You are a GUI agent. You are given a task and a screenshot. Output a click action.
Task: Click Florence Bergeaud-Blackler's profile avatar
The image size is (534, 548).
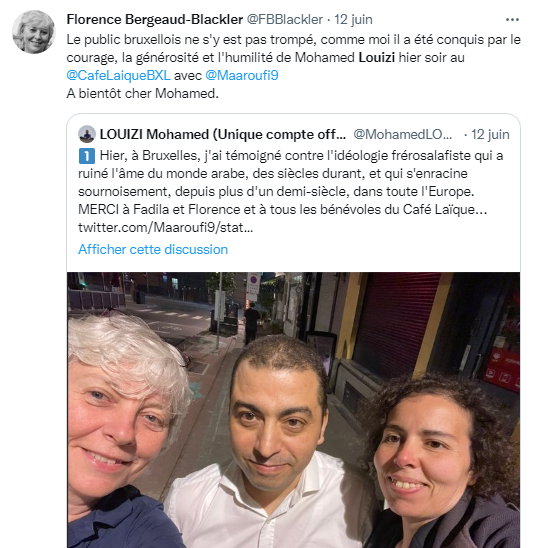point(34,32)
